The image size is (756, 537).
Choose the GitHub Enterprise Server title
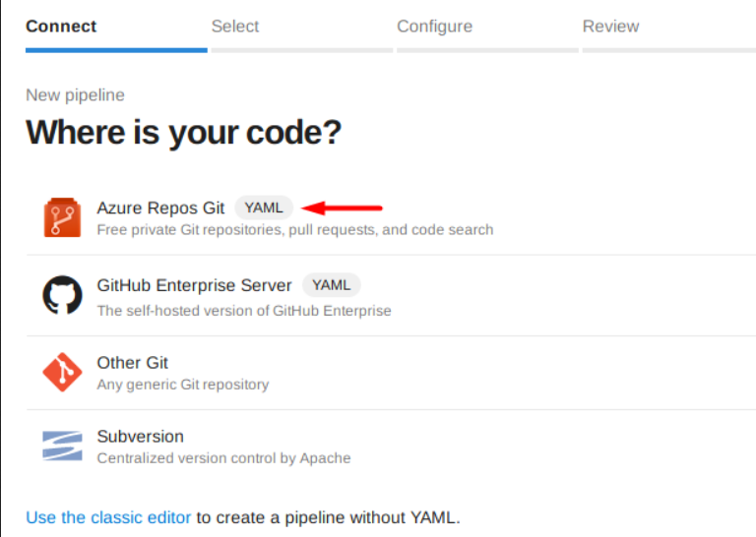(194, 285)
